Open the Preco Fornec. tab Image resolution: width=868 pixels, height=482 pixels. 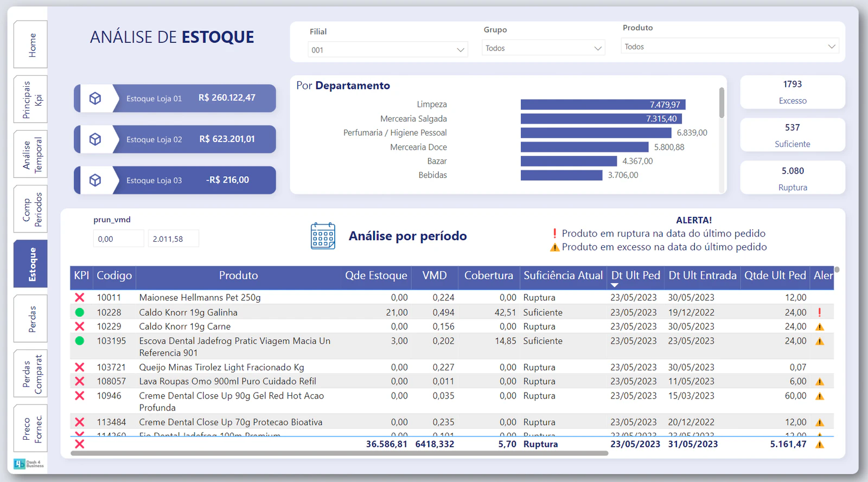coord(30,428)
